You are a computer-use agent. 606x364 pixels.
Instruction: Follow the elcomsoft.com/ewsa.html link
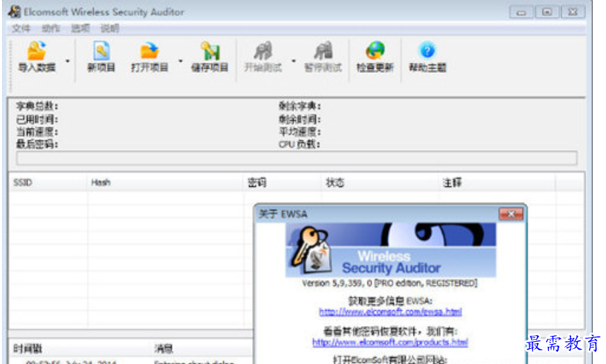[391, 312]
